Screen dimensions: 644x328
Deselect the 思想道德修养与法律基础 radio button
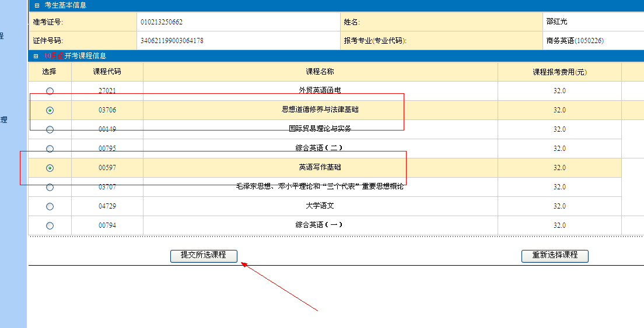pyautogui.click(x=50, y=110)
